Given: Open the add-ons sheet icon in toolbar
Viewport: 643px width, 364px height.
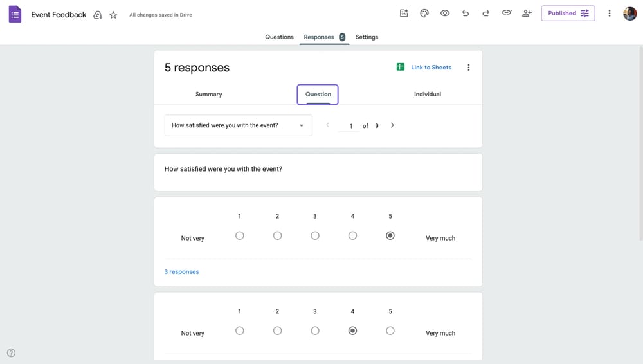Looking at the screenshot, I should 404,13.
